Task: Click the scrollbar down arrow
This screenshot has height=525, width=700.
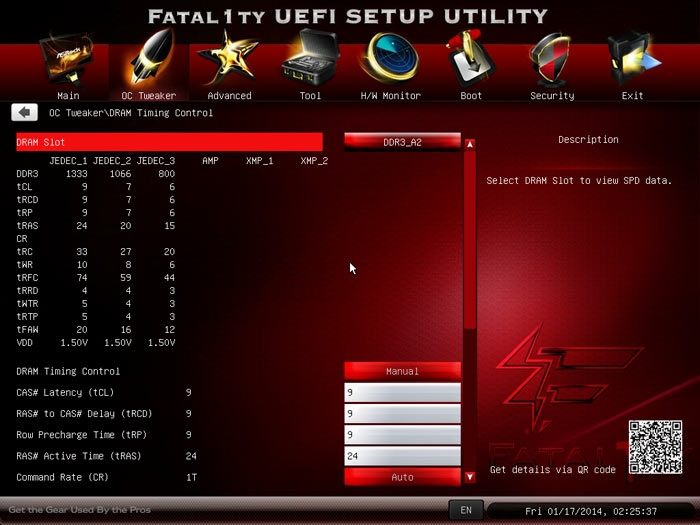Action: click(470, 477)
